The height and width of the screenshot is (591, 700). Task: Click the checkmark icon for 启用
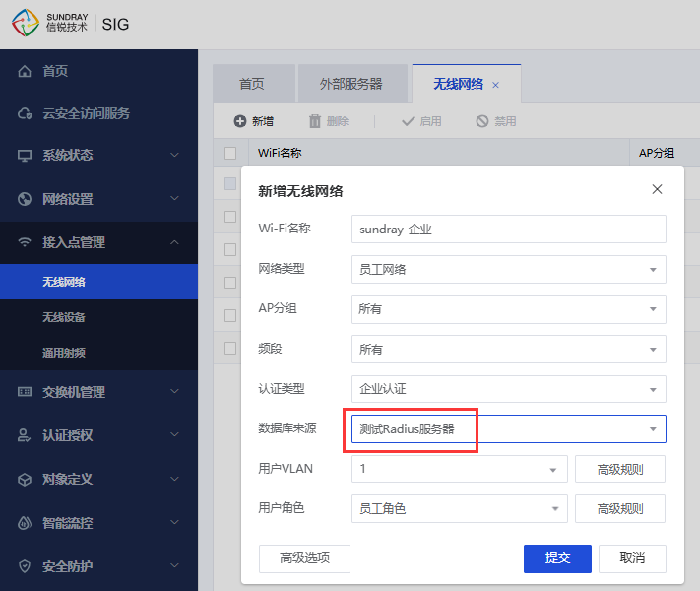408,121
